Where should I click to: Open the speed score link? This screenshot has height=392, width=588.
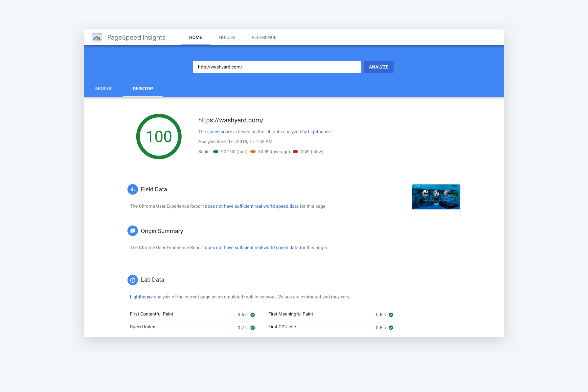tap(219, 132)
